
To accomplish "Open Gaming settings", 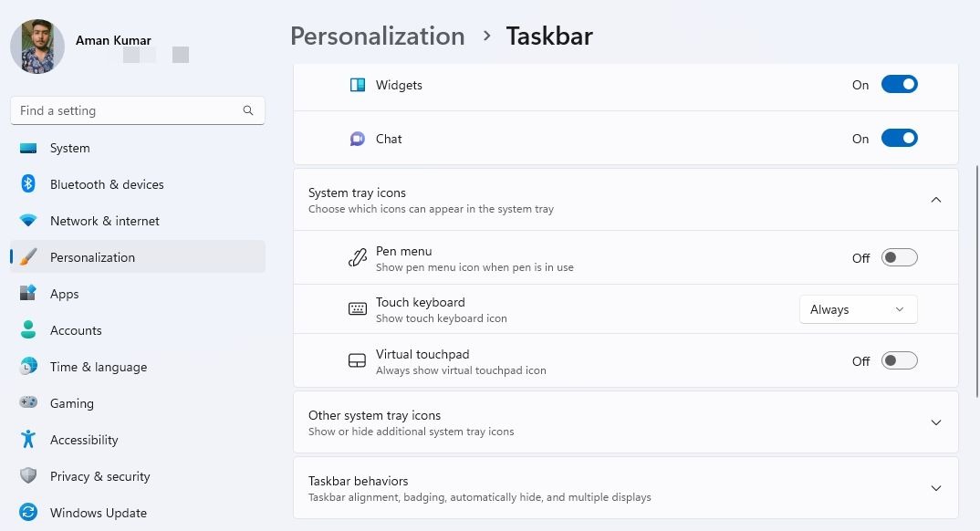I will (x=138, y=403).
